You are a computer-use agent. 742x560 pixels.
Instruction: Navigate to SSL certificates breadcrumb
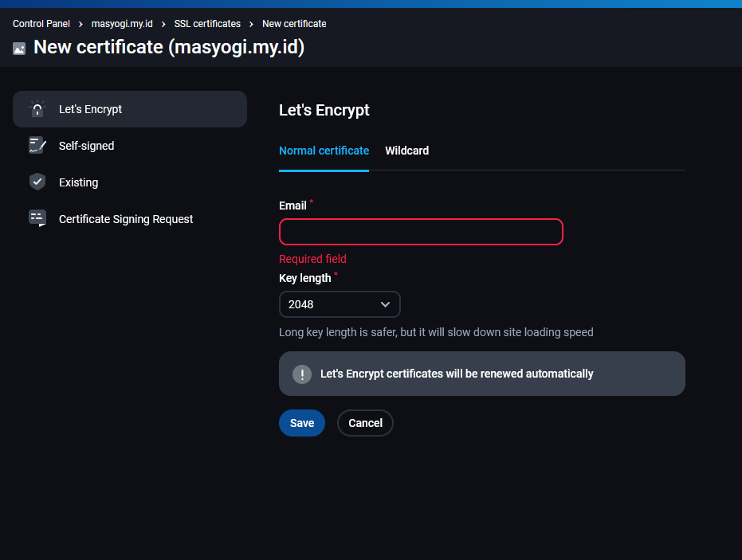point(207,24)
